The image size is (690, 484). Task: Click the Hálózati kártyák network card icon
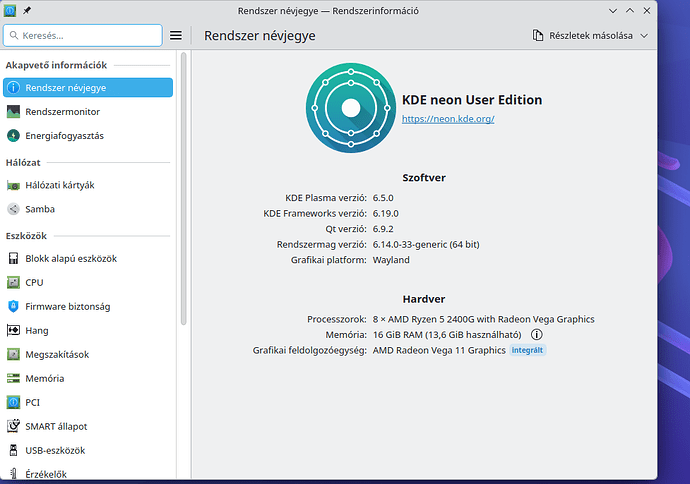[14, 185]
